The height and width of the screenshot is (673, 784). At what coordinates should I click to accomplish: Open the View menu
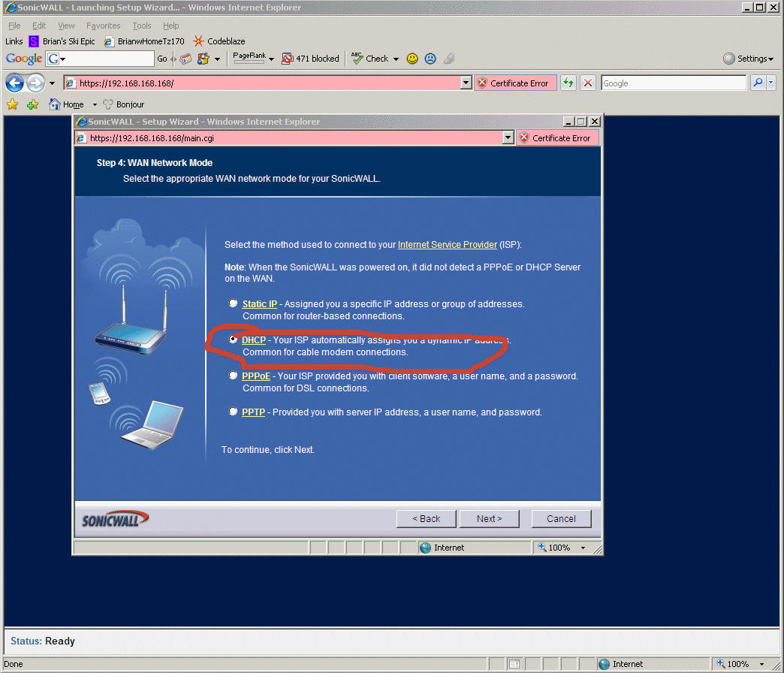[x=66, y=26]
